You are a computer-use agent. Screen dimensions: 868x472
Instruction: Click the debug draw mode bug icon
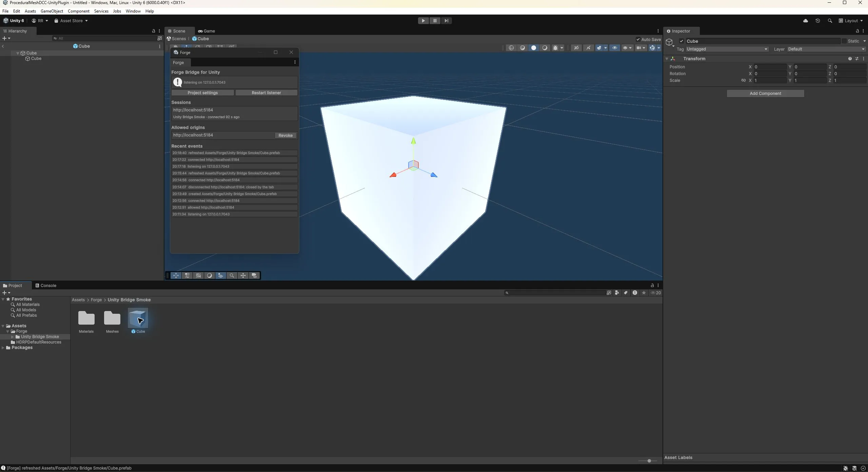click(555, 48)
